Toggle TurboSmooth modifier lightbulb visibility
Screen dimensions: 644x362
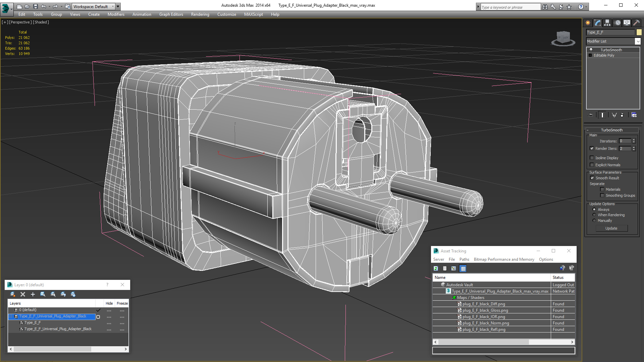pyautogui.click(x=591, y=50)
